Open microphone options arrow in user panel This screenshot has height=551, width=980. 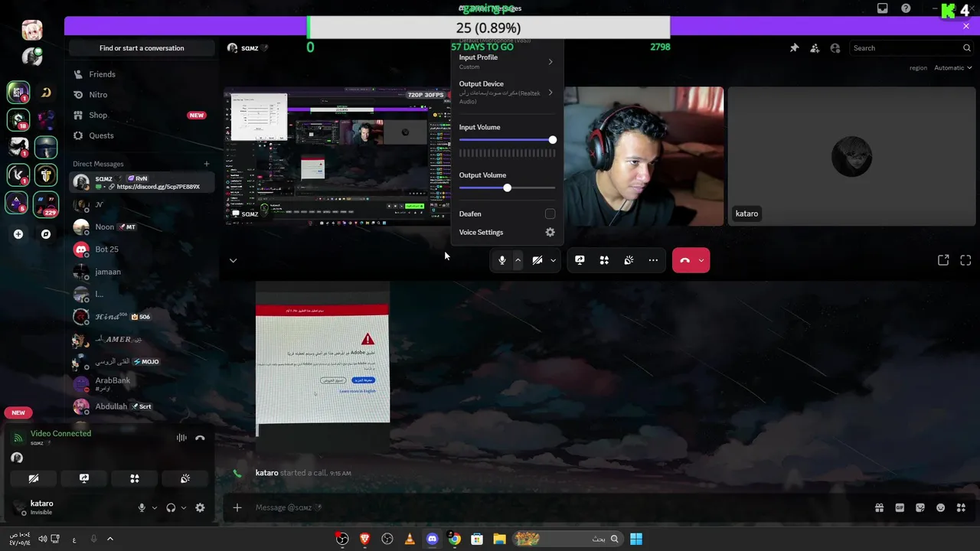(154, 507)
